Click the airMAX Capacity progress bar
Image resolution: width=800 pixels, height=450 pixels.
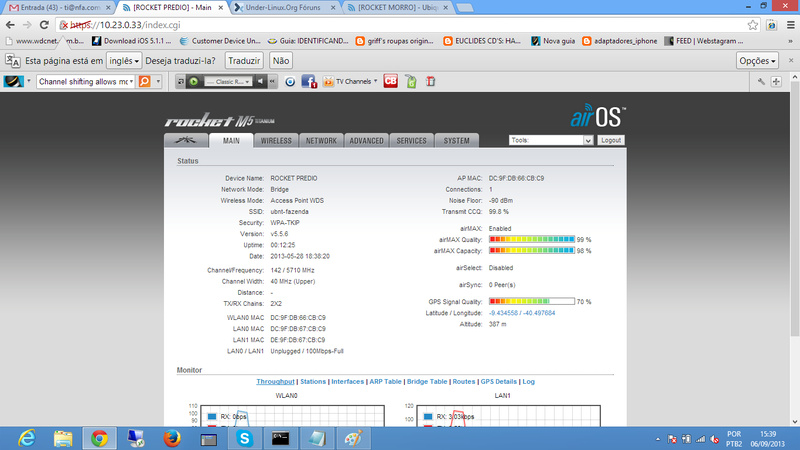point(532,251)
